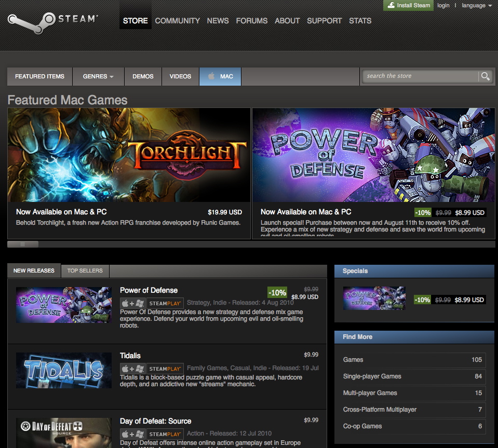Click the featured games carousel scrollbar handle
Screen dimensions: 498x448
23,244
